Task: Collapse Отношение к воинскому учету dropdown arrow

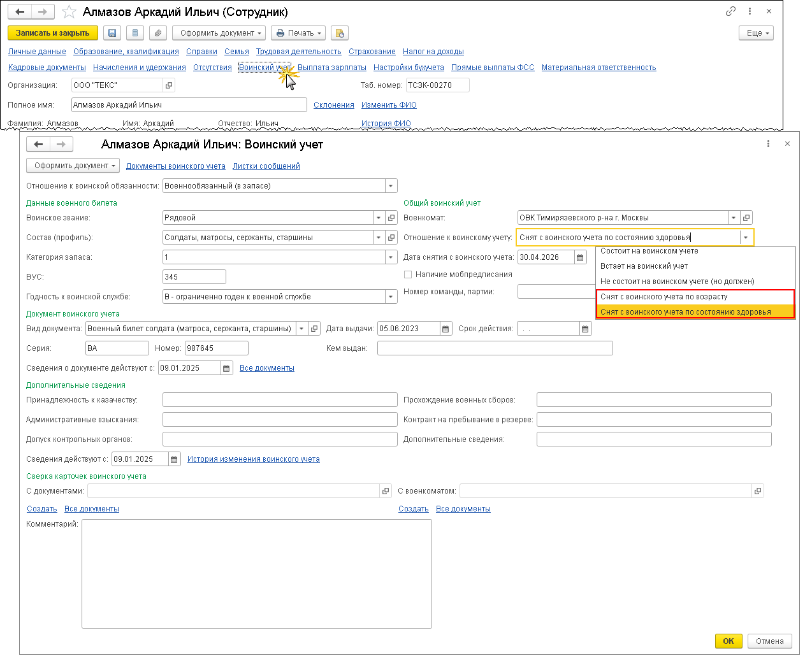Action: coord(746,238)
